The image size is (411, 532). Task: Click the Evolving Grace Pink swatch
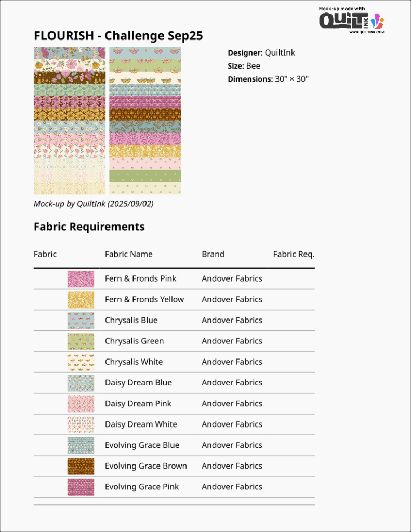coord(81,487)
